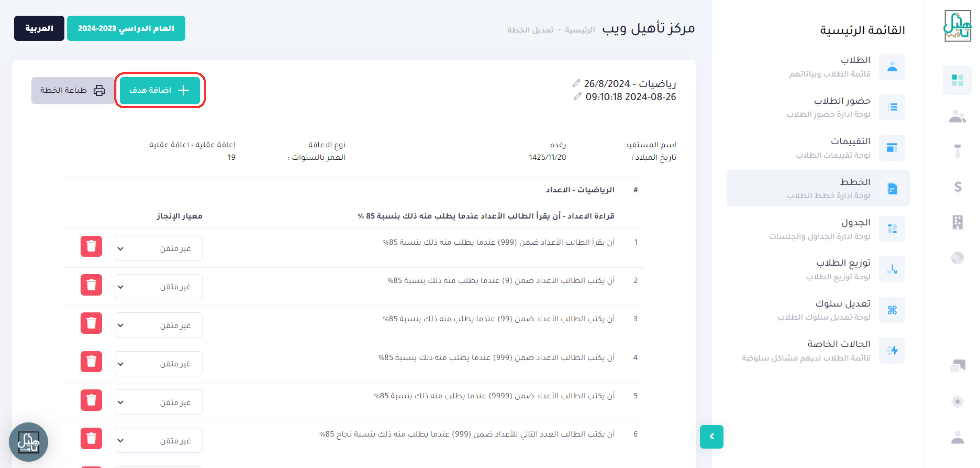Open achievement dropdown for goal row 2
The image size is (980, 468).
coord(158,287)
